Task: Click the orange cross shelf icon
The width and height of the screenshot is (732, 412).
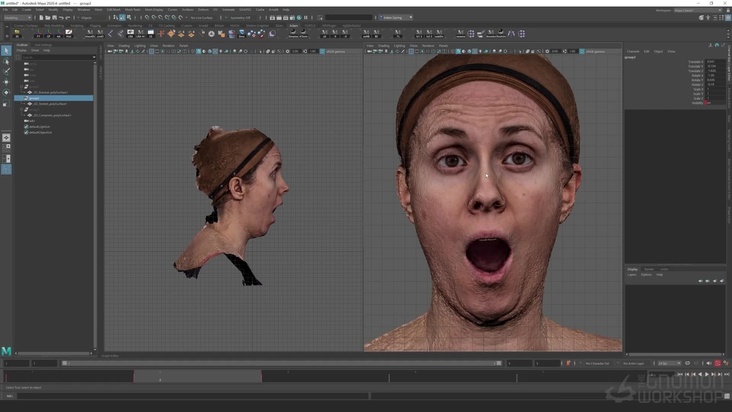Action: [161, 34]
